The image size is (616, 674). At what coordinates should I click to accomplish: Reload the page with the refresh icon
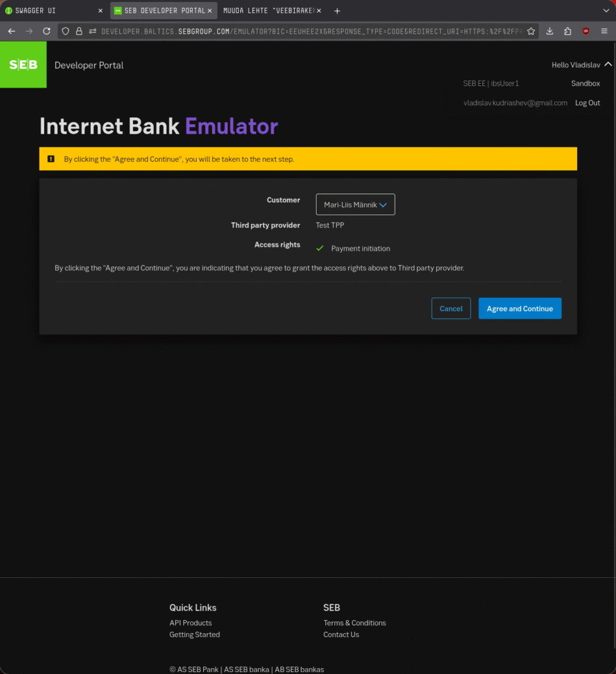47,31
